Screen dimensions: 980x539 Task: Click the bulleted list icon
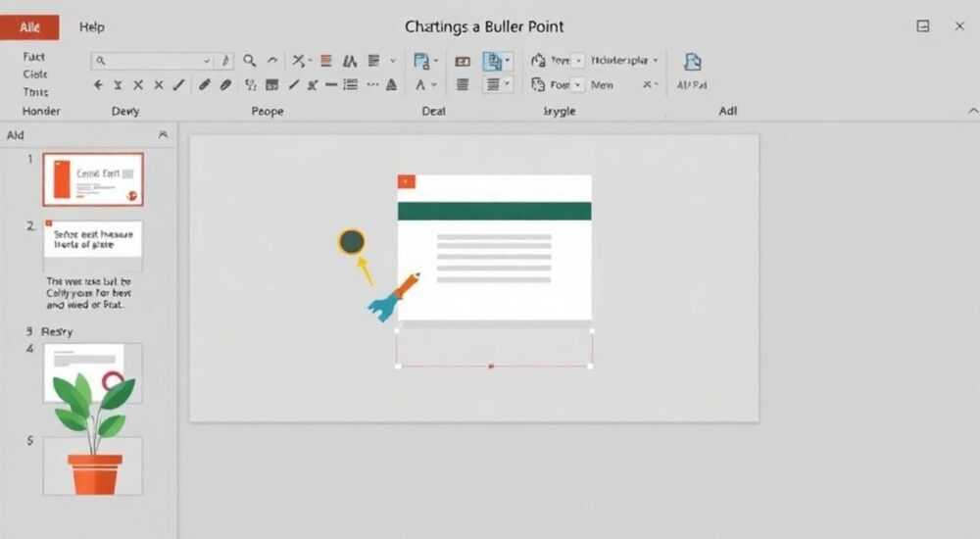click(351, 84)
